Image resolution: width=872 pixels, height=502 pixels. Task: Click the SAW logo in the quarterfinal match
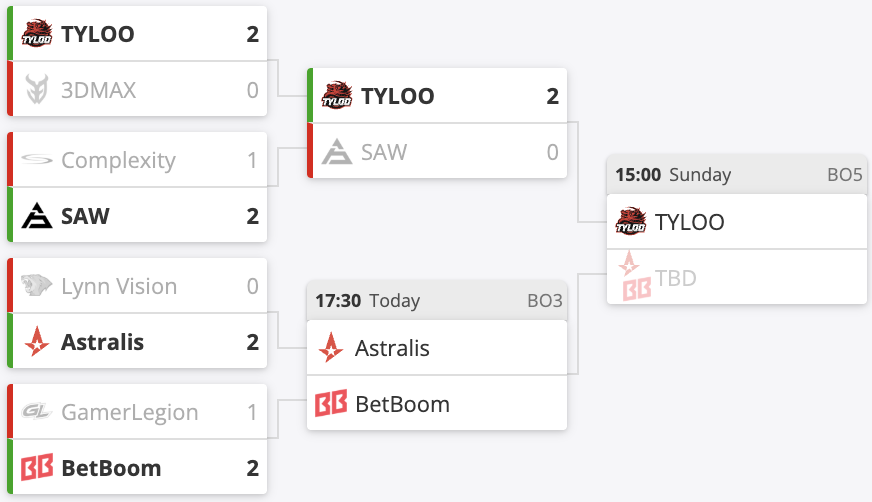(37, 216)
